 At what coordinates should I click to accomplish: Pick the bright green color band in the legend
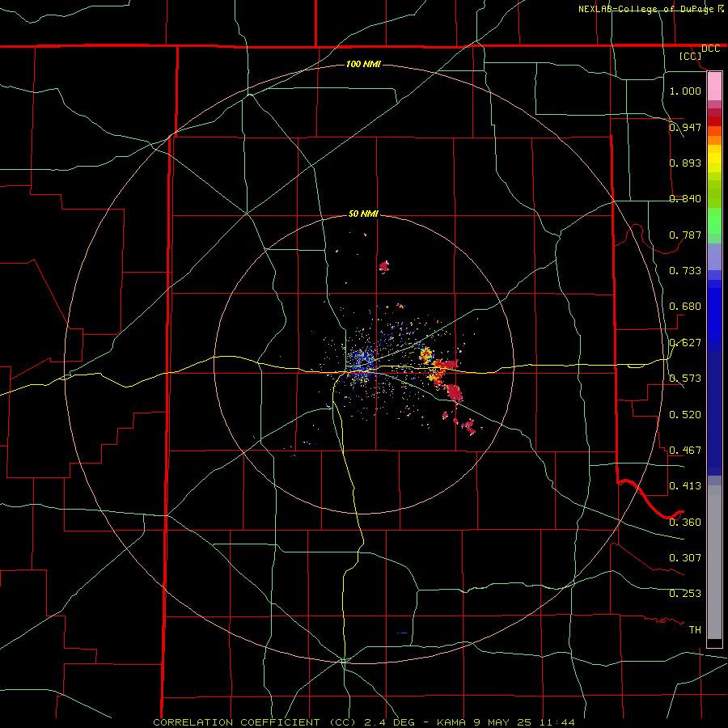click(x=714, y=221)
